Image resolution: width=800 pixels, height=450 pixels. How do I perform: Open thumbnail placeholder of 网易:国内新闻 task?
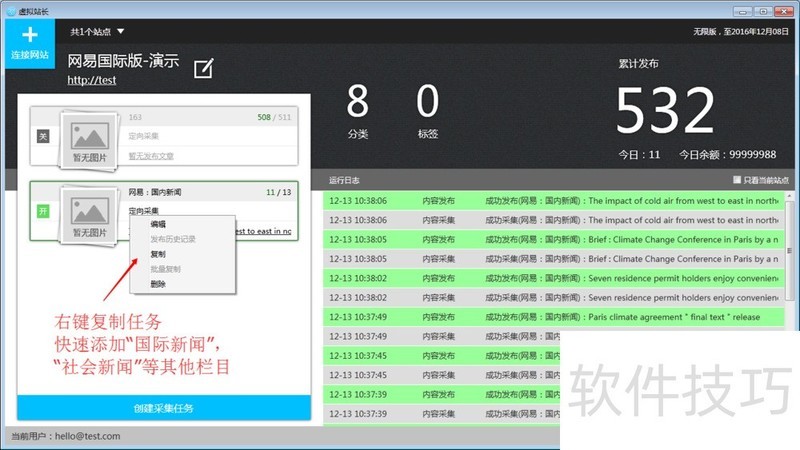[x=89, y=215]
